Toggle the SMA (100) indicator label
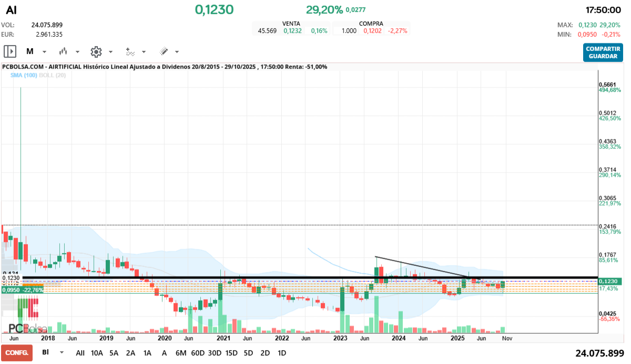Viewport: 631px width, 364px height. point(23,75)
